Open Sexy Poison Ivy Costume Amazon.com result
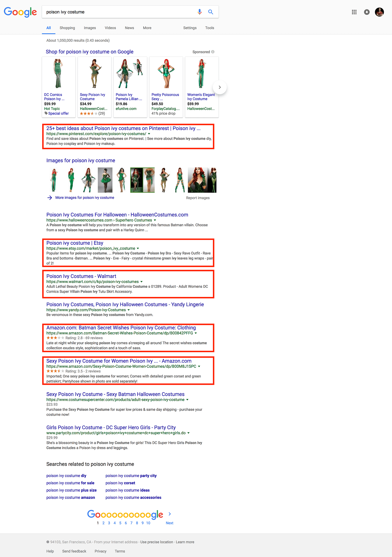This screenshot has height=557, width=392. [119, 361]
